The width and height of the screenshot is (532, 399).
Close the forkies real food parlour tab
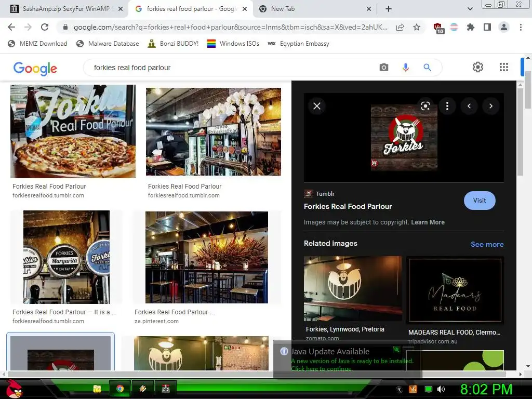click(x=244, y=9)
